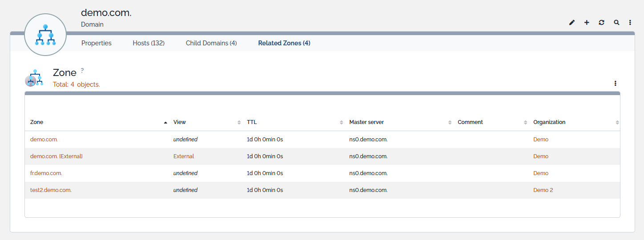Open the Hosts (132) tab
The height and width of the screenshot is (240, 644).
[x=149, y=43]
